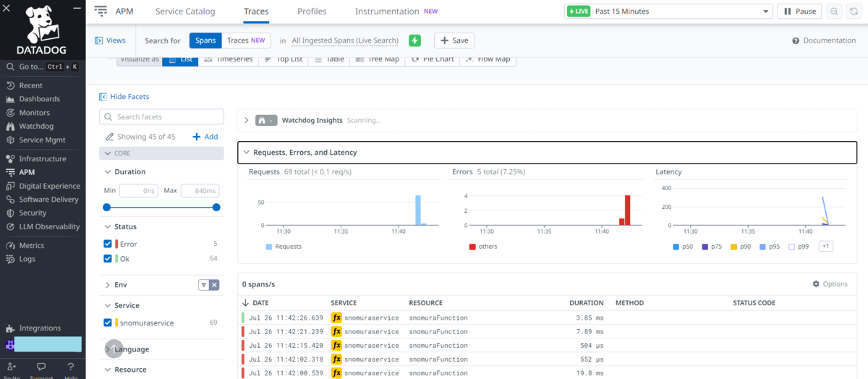Pause the live stream
This screenshot has height=379, width=868.
[x=799, y=12]
